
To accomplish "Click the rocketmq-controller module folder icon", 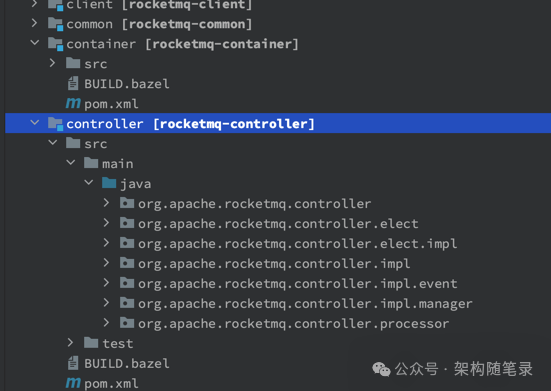I will tap(55, 124).
